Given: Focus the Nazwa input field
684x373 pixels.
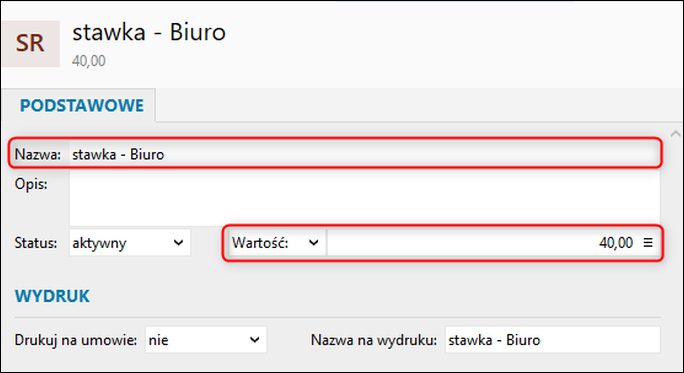Looking at the screenshot, I should pos(365,154).
